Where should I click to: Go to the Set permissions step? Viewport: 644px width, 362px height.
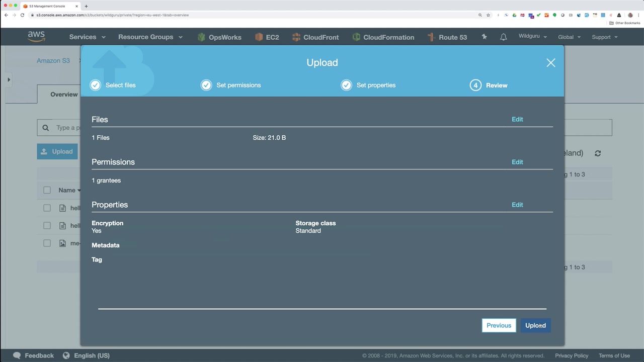click(231, 85)
